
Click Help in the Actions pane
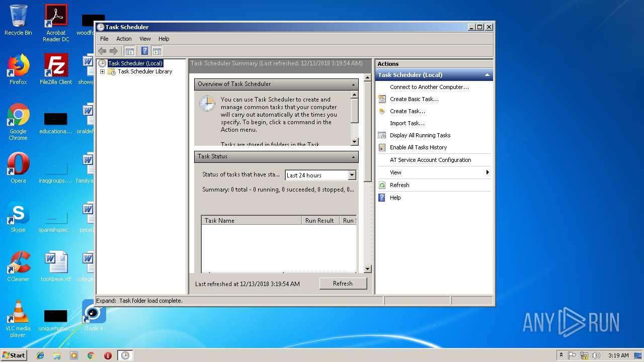pyautogui.click(x=395, y=198)
